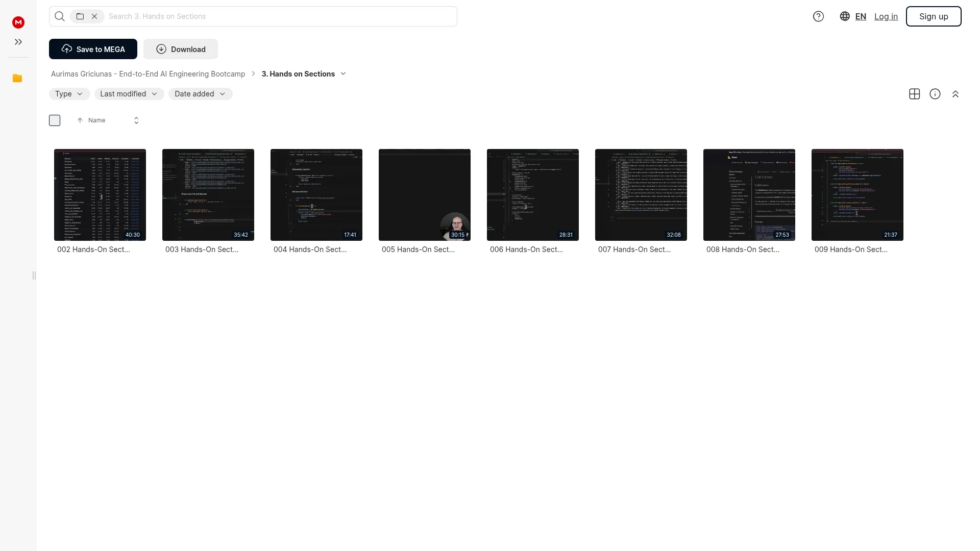Open the Type filter dropdown

(69, 94)
